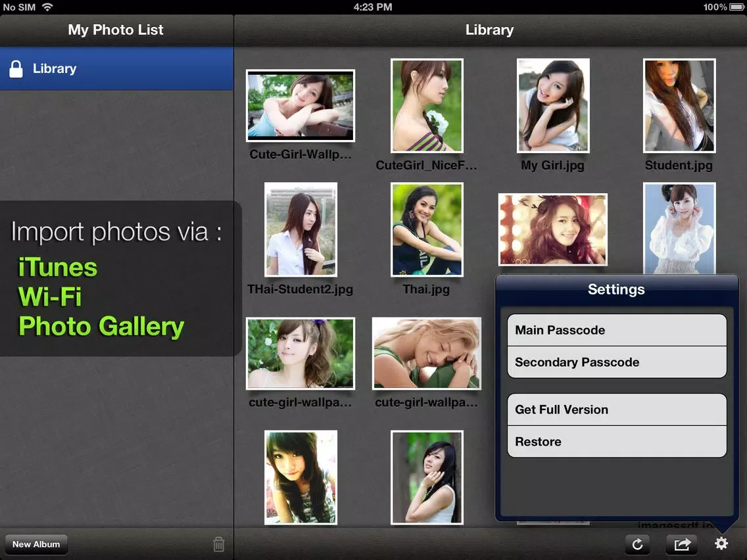Open Student.jpg thumbnail

point(679,106)
